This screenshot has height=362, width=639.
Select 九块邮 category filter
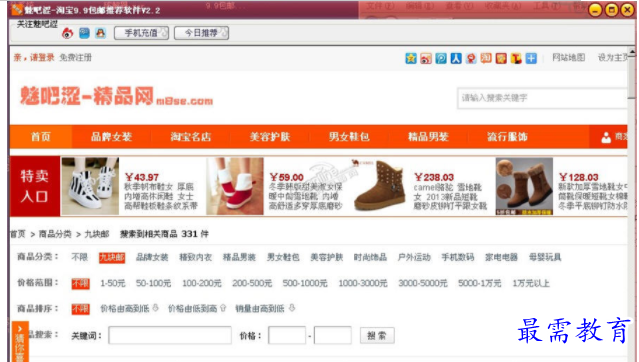click(x=112, y=258)
